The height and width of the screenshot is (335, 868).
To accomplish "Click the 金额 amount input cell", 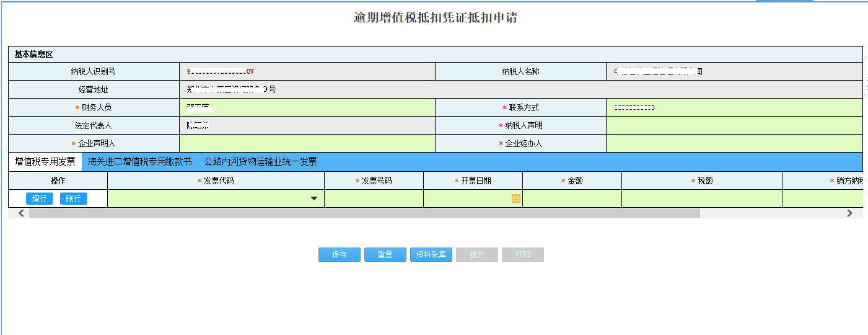I will 572,199.
